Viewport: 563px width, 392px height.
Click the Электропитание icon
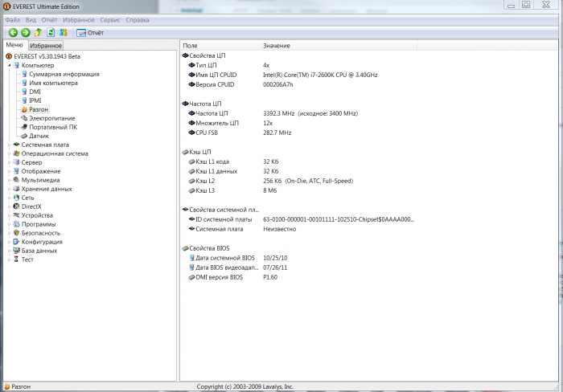point(24,118)
